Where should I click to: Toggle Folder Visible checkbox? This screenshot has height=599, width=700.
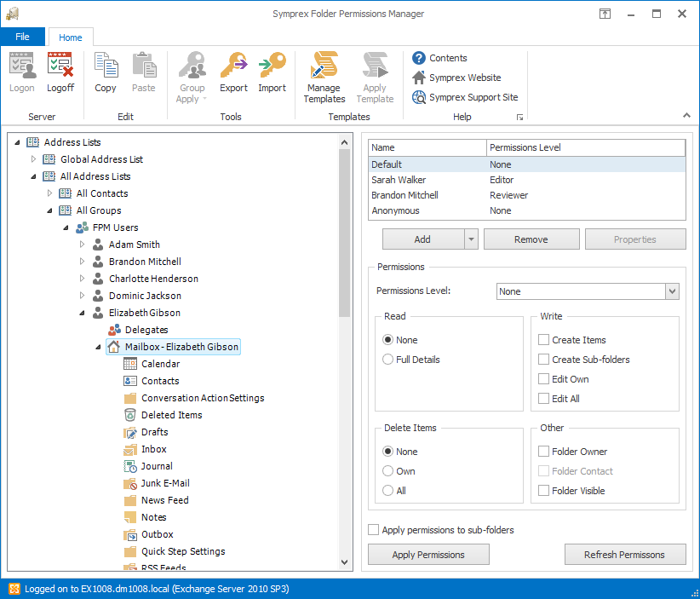click(x=543, y=491)
